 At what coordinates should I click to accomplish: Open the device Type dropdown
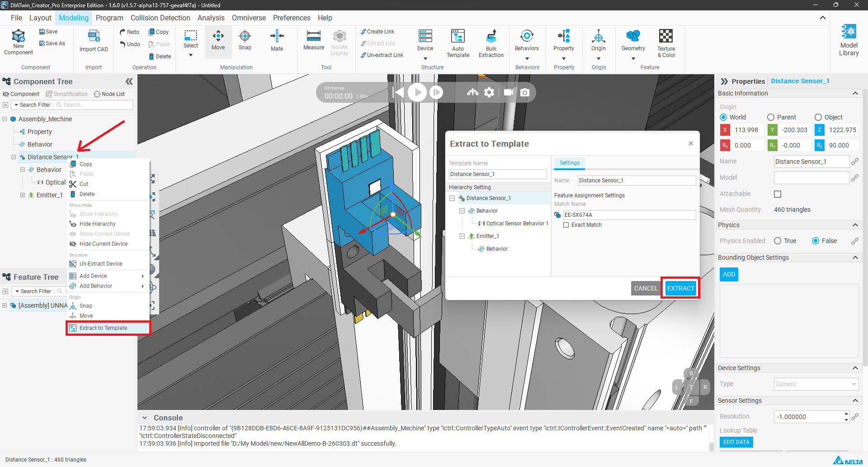coord(816,384)
